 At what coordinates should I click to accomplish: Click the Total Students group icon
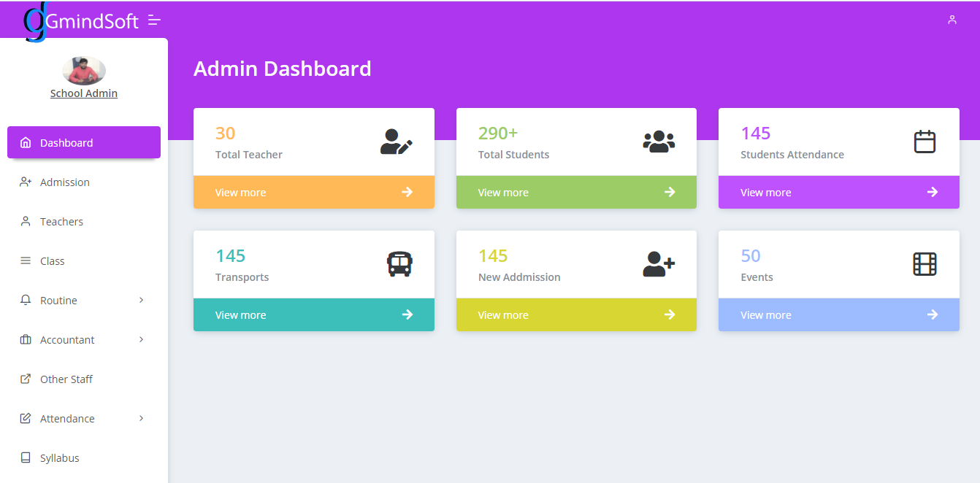pyautogui.click(x=659, y=142)
